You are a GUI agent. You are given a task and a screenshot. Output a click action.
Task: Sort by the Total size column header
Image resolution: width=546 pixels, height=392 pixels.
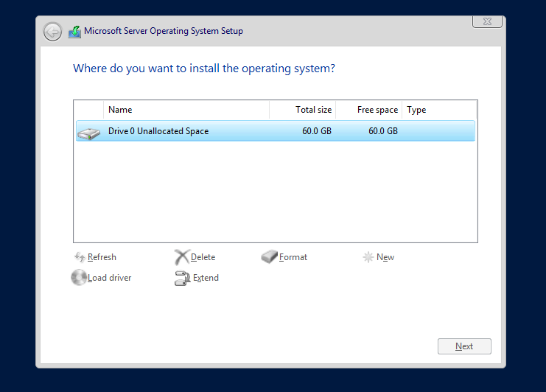click(x=303, y=110)
